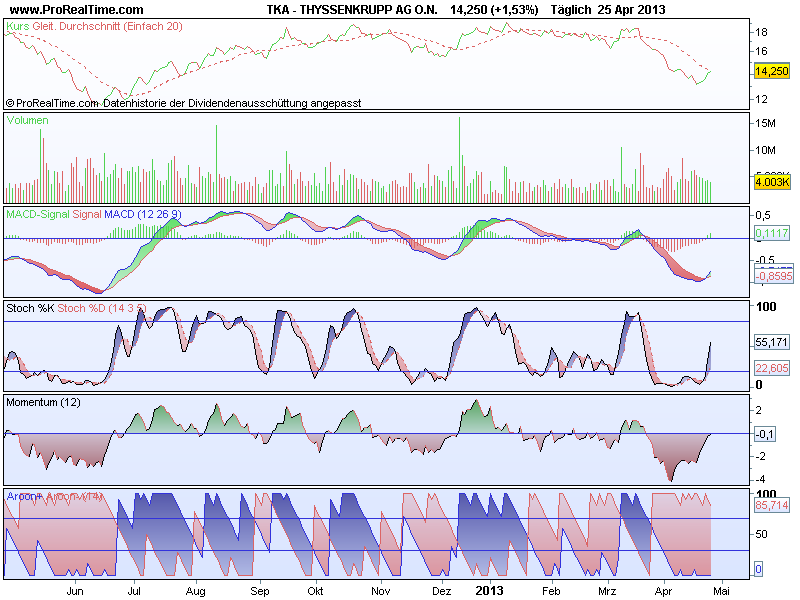
Task: Click the 10M volume axis label
Action: click(765, 150)
